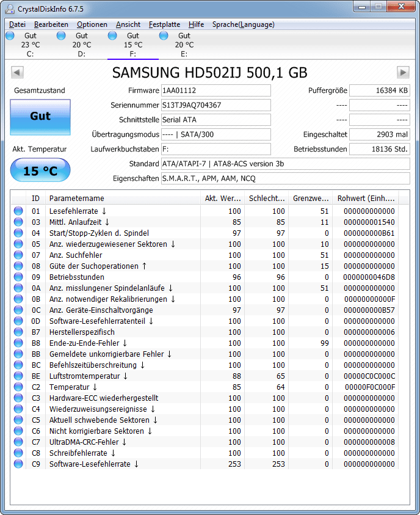This screenshot has height=515, width=420.
Task: Click status icon of Wiederzuweisungsereignisse row
Action: [18, 409]
